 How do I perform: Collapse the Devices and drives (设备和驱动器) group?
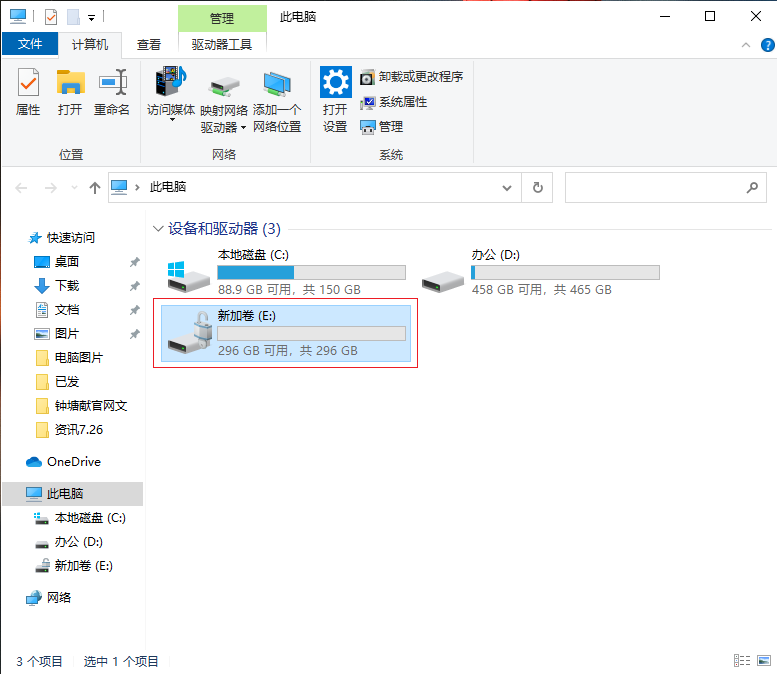pyautogui.click(x=158, y=229)
